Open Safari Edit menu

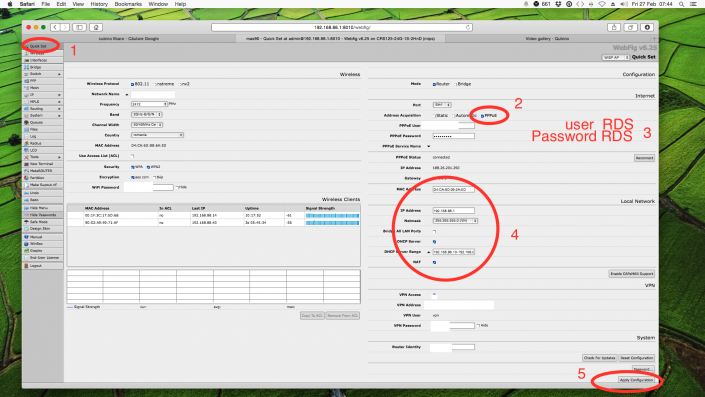[x=61, y=4]
